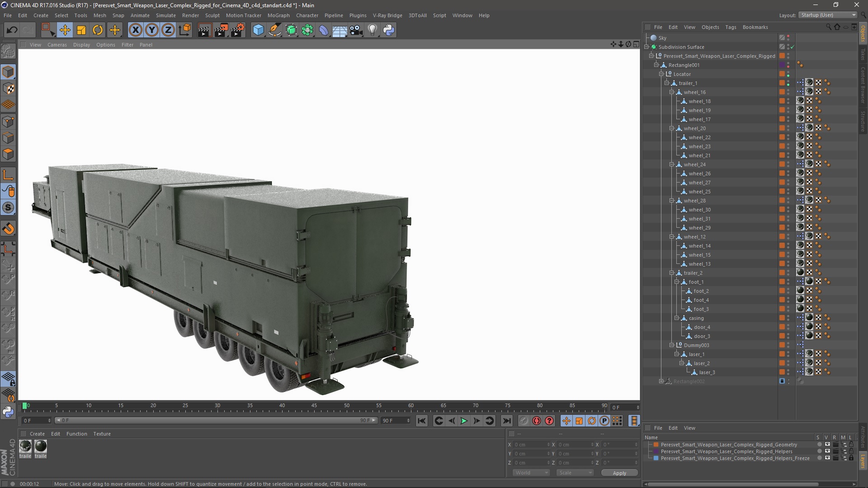This screenshot has width=868, height=488.
Task: Toggle X axis lock
Action: point(135,30)
